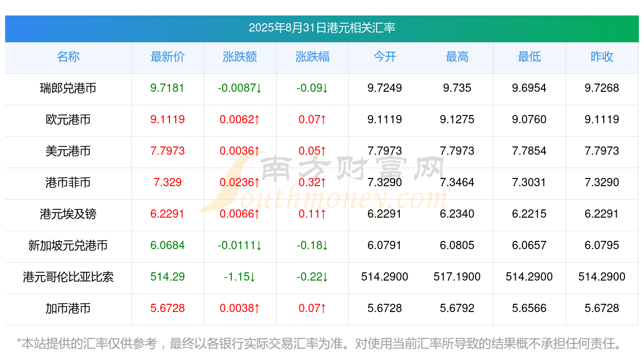Click low value 7.3031
Image resolution: width=644 pixels, height=360 pixels.
pos(529,183)
